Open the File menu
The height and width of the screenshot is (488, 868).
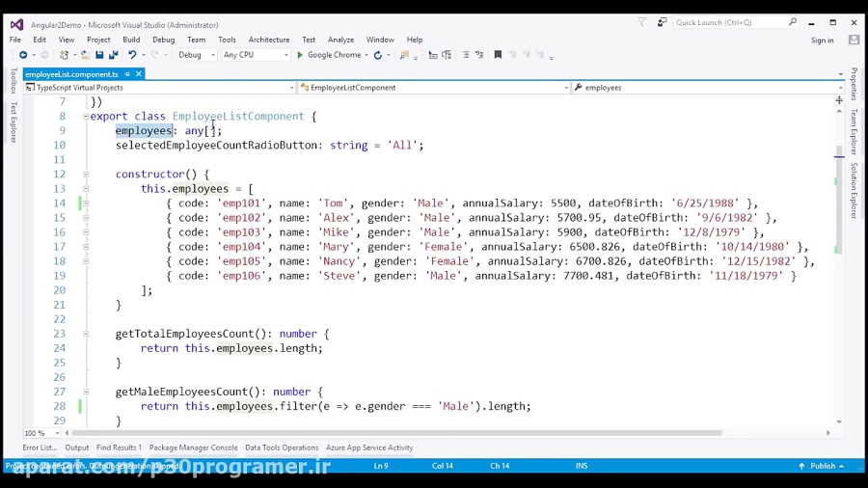[14, 40]
